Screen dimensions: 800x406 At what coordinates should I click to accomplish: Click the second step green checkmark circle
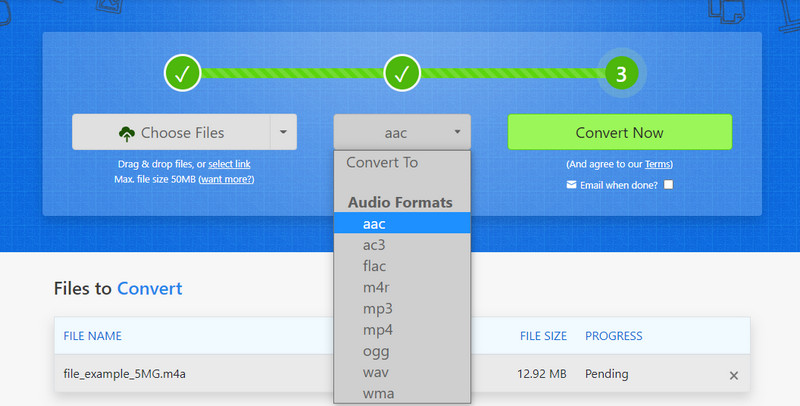pyautogui.click(x=402, y=73)
